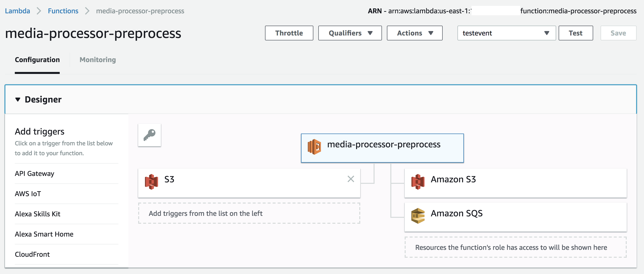Click the Throttle button
The image size is (644, 274).
coord(289,33)
